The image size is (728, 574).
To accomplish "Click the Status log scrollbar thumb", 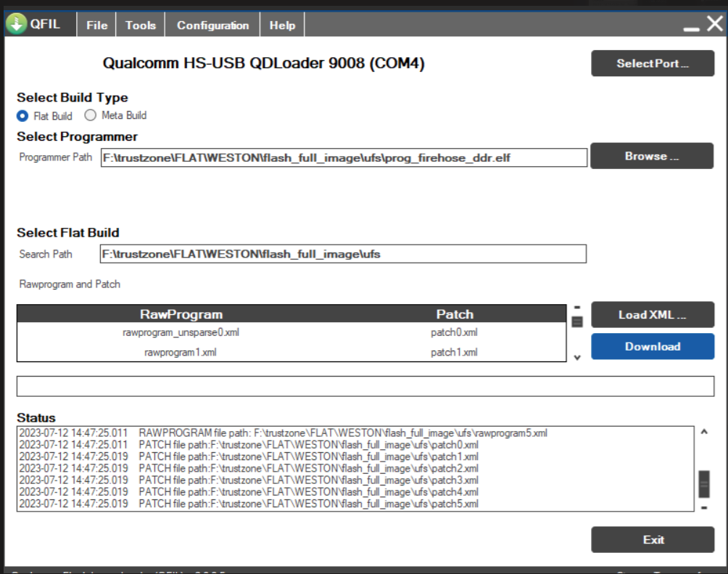I will pos(704,484).
